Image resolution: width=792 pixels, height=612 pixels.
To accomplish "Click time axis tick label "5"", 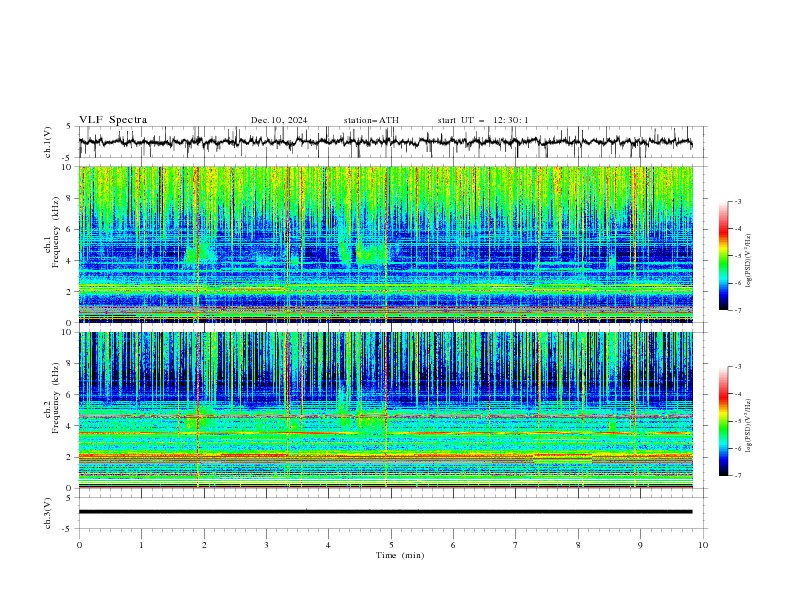I will [391, 545].
